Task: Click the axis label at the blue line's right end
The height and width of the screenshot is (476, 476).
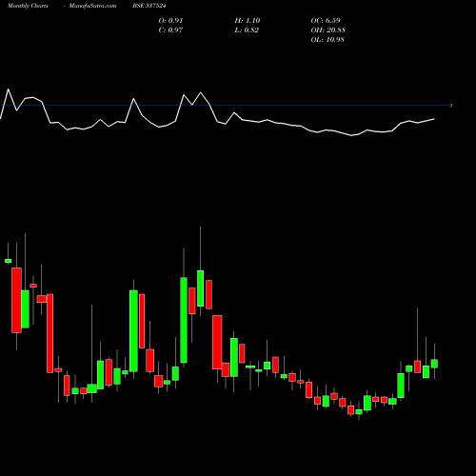Action: point(450,106)
